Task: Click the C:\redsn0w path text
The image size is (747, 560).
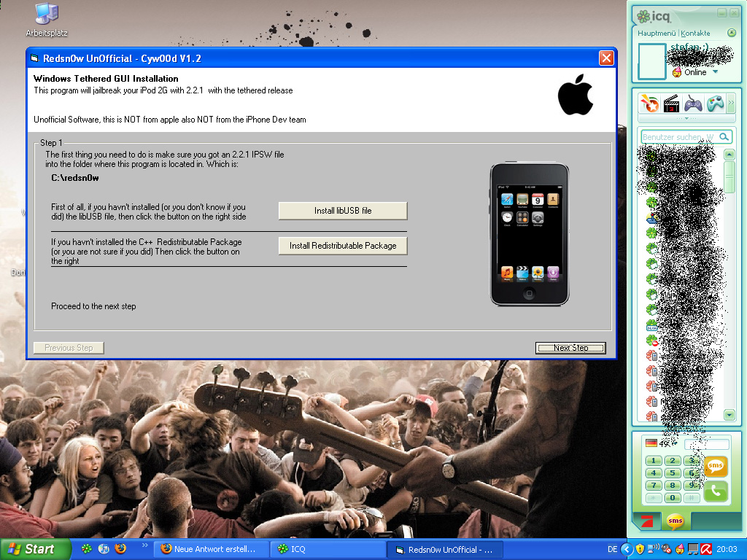Action: (x=75, y=178)
